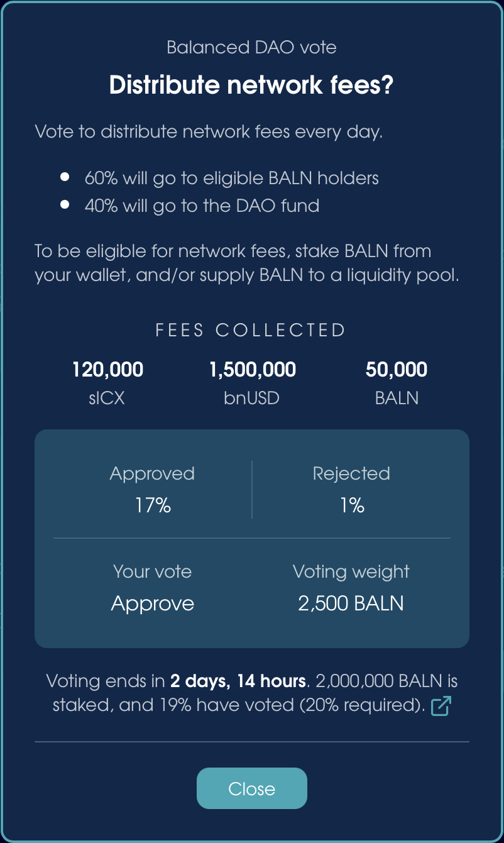Click the eligibility paragraph about staking BALN
504x843 pixels.
247,263
